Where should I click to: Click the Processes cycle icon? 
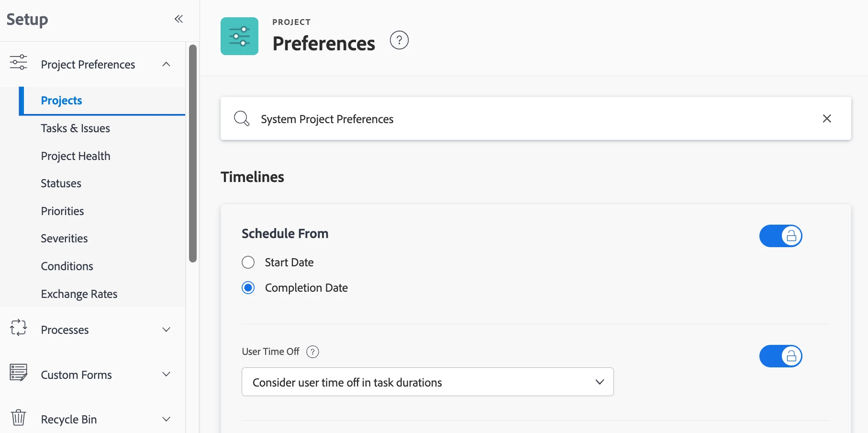(x=19, y=328)
